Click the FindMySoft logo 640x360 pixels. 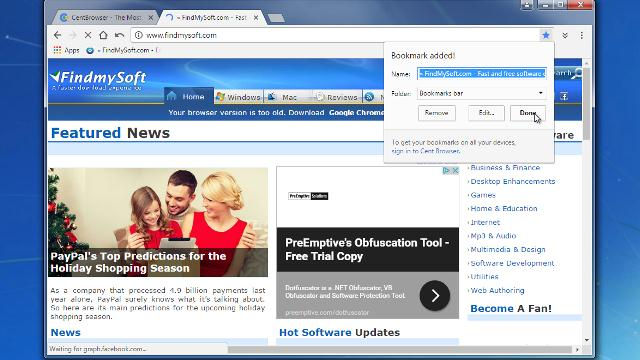point(98,80)
